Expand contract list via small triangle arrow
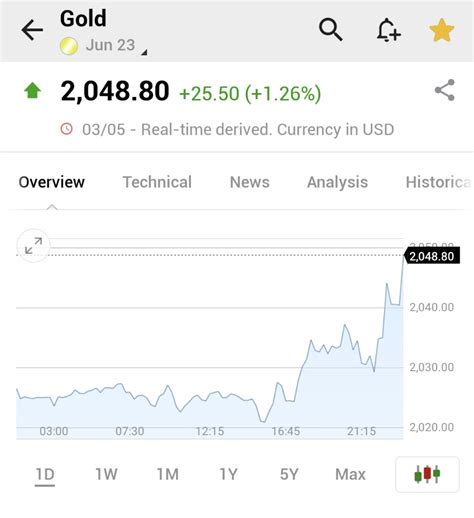474x518 pixels. pos(144,52)
